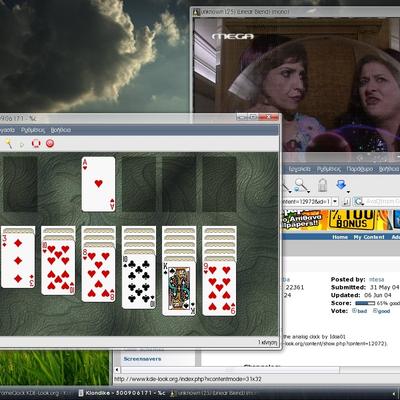Click the search engine icon beside search field
The width and height of the screenshot is (400, 400).
pyautogui.click(x=358, y=201)
